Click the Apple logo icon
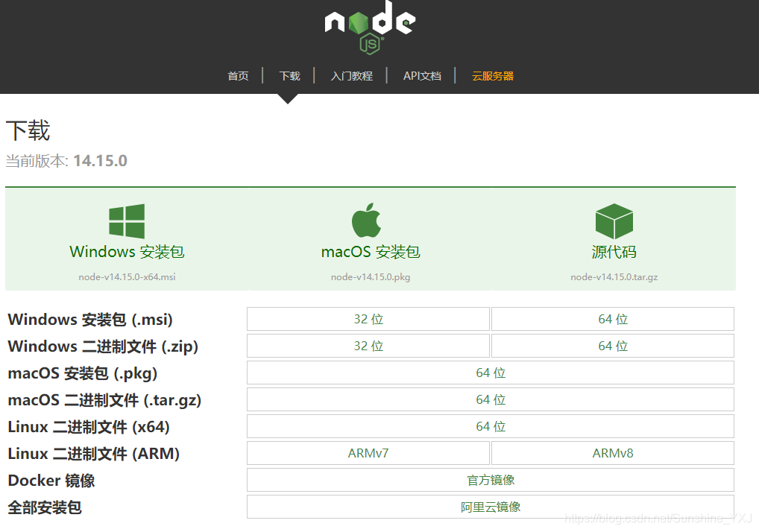This screenshot has width=759, height=532. 366,220
